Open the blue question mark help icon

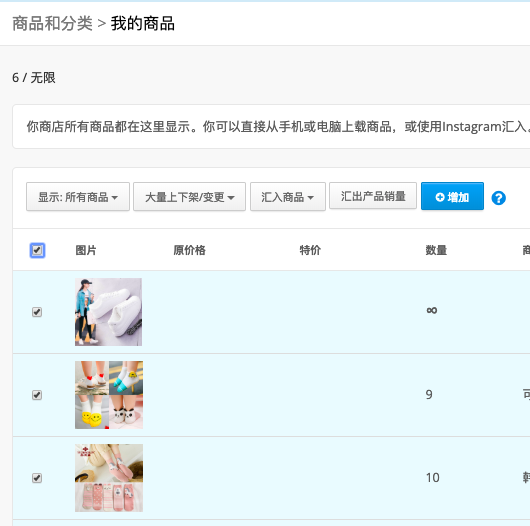point(498,198)
